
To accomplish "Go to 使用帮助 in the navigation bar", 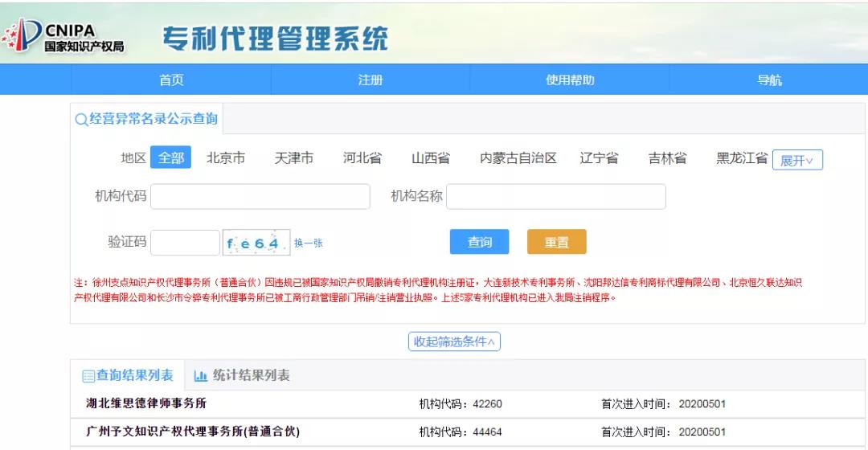I will (570, 80).
